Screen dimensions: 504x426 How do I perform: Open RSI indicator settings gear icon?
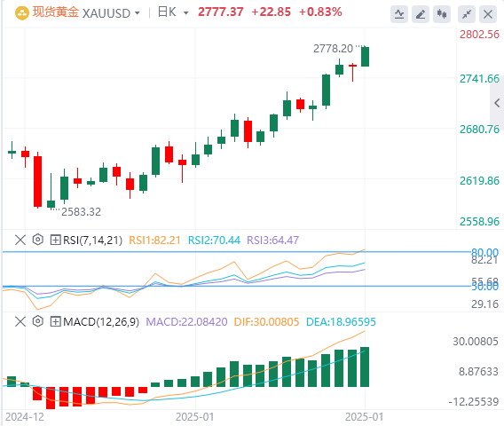pyautogui.click(x=38, y=240)
